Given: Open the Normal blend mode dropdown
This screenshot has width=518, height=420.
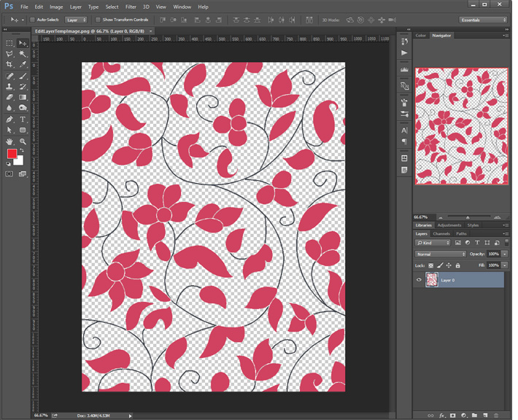Looking at the screenshot, I should 440,254.
